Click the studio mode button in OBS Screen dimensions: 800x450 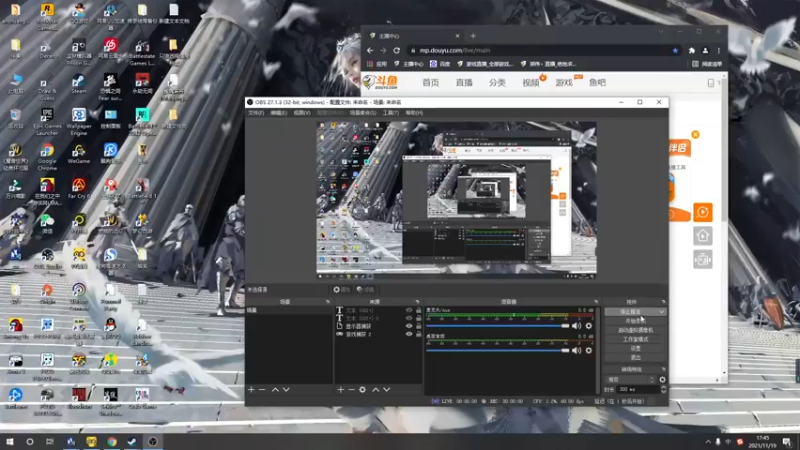tap(635, 339)
